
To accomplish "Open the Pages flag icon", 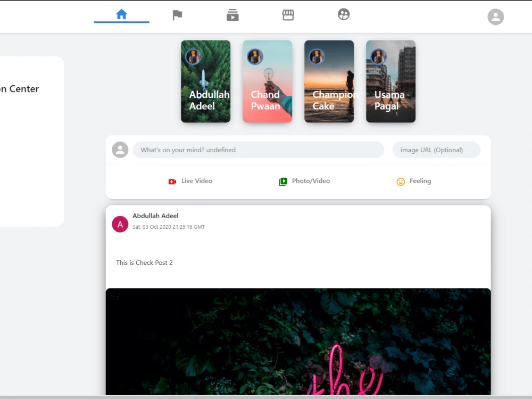I will (x=177, y=14).
